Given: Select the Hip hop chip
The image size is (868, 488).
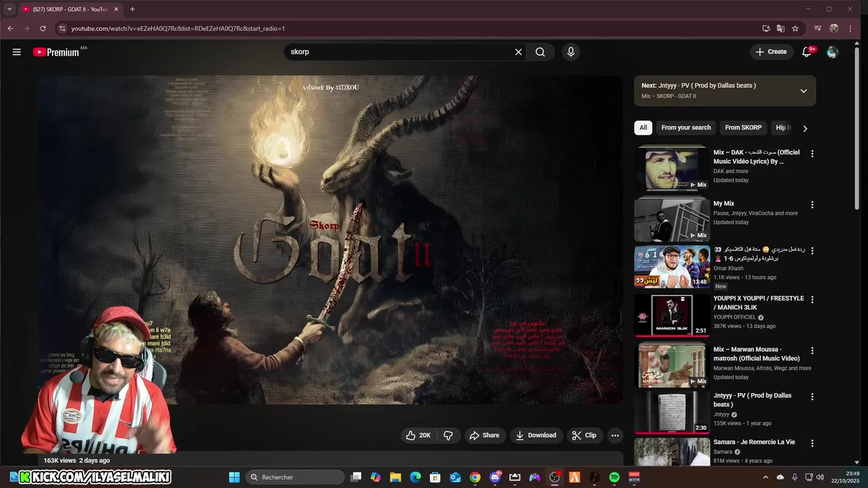Looking at the screenshot, I should click(783, 127).
